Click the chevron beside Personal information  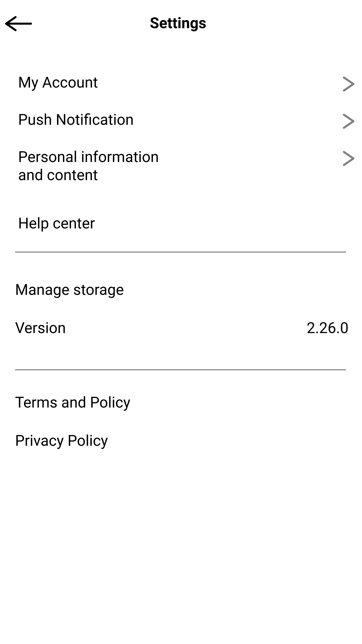tap(348, 159)
